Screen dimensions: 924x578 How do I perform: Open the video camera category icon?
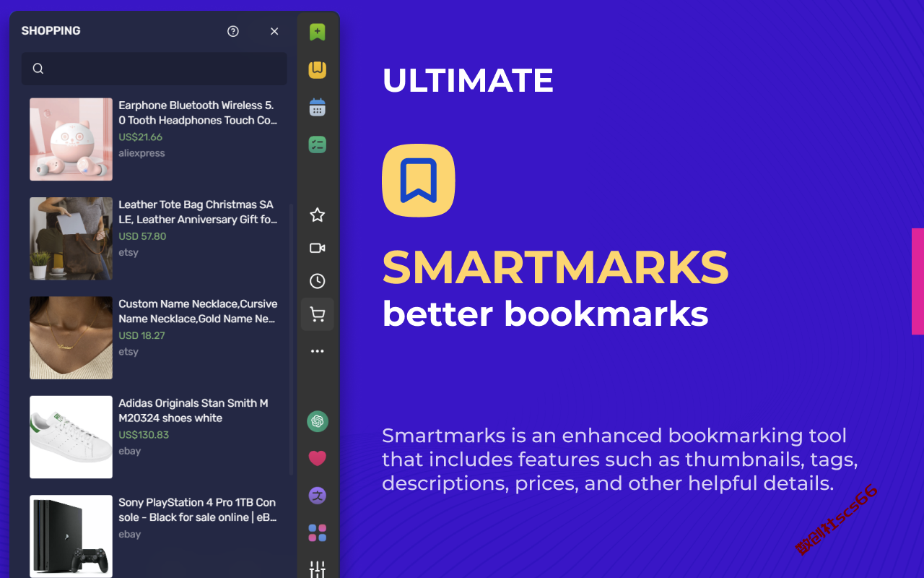[x=318, y=248]
